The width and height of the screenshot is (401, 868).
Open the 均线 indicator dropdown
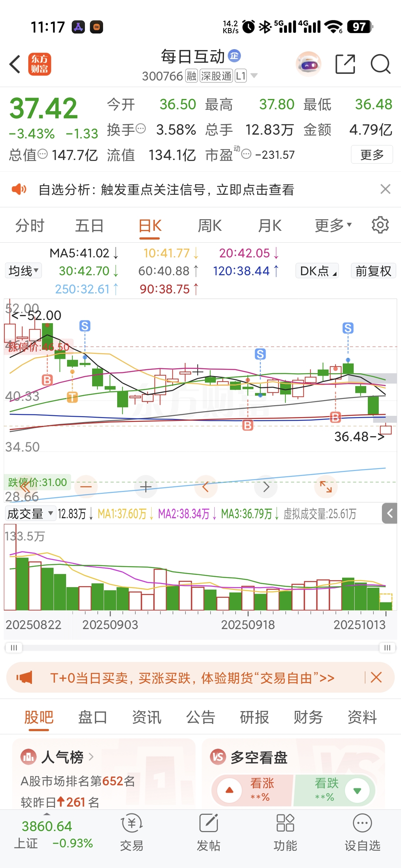pyautogui.click(x=23, y=271)
